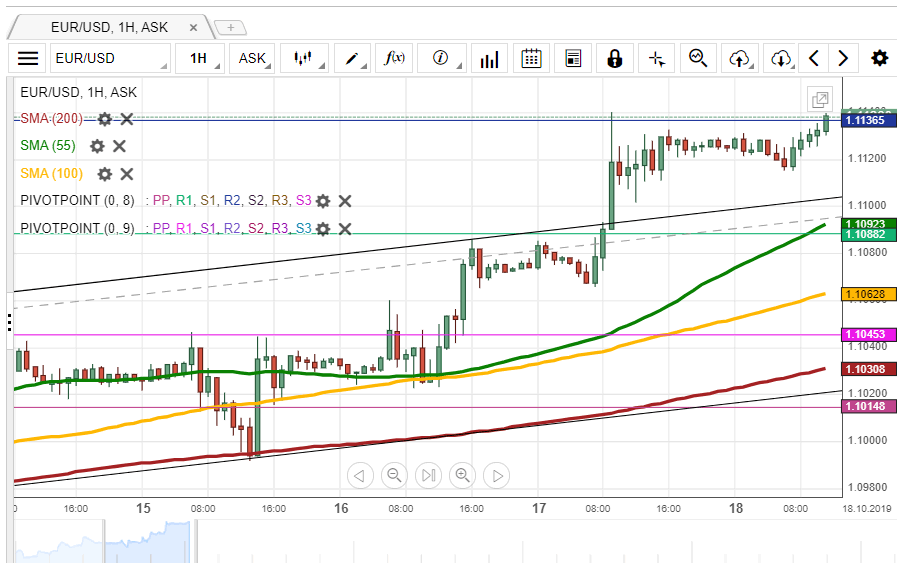Click the cloud upload icon
Image resolution: width=902 pixels, height=571 pixels.
point(739,58)
